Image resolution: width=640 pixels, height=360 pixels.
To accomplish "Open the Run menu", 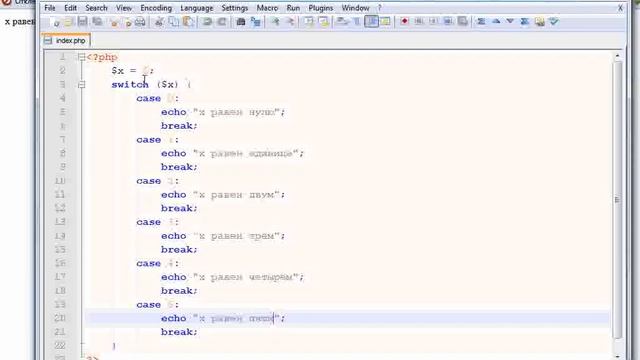I will [x=293, y=8].
